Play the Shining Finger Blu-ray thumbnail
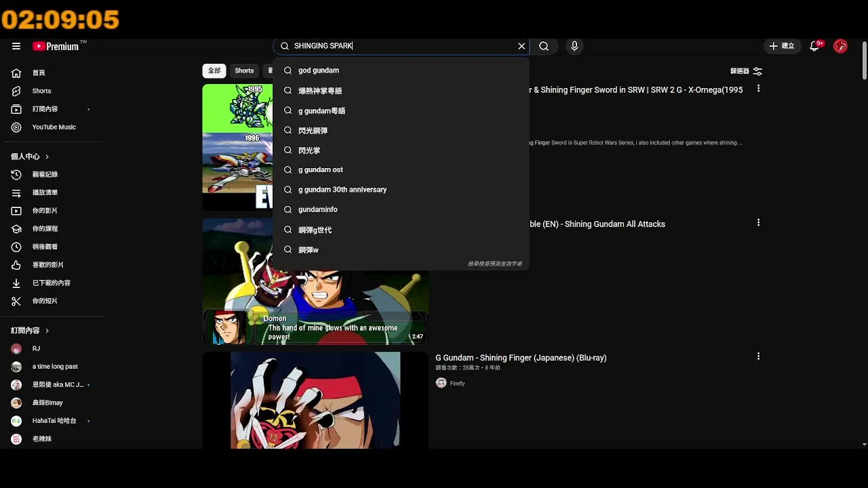This screenshot has height=488, width=868. tap(315, 400)
